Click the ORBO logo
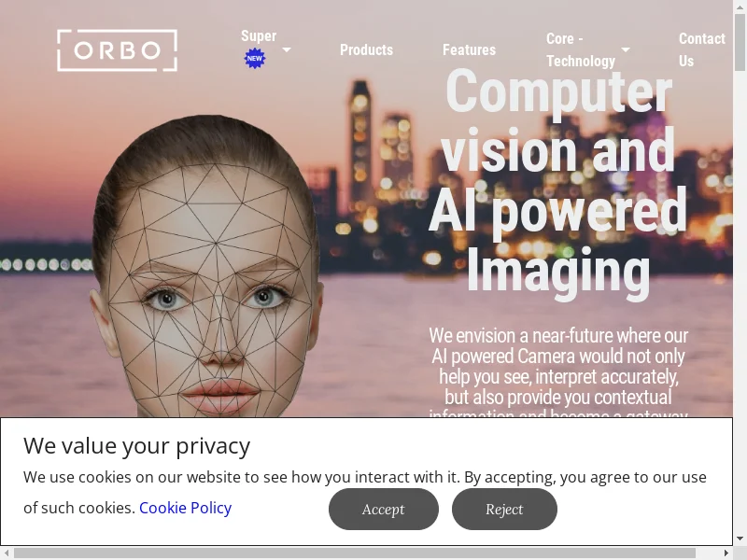 (x=118, y=50)
